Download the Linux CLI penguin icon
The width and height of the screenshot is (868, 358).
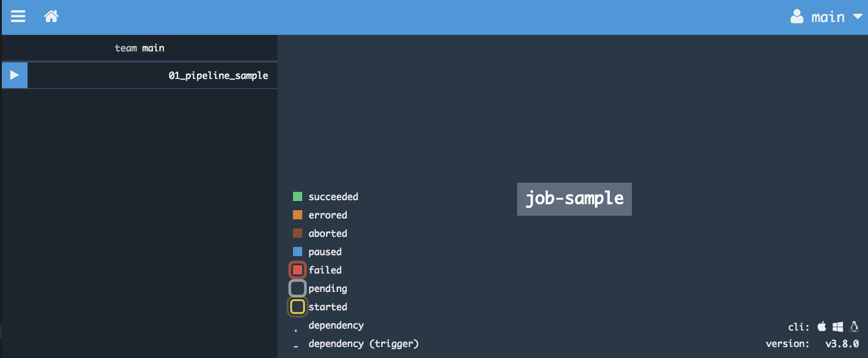[854, 326]
